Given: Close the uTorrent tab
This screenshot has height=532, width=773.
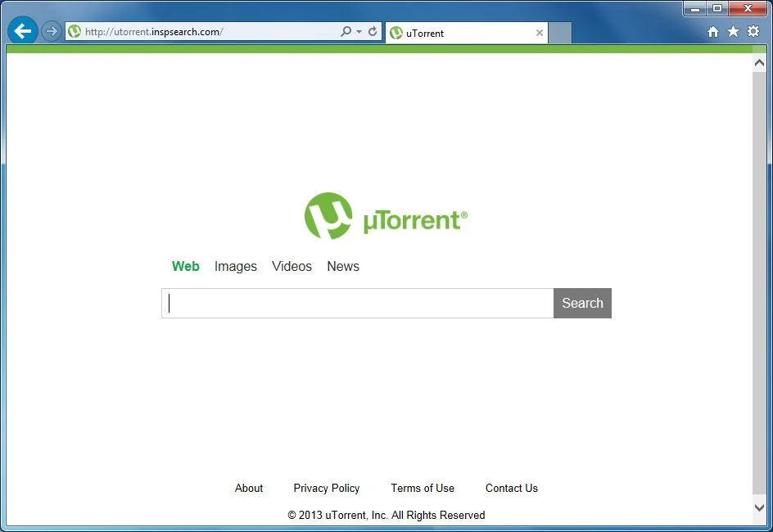Looking at the screenshot, I should (x=540, y=33).
